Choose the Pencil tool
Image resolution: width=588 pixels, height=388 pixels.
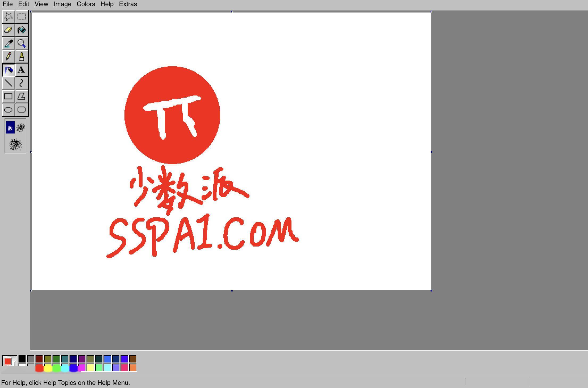(x=8, y=57)
